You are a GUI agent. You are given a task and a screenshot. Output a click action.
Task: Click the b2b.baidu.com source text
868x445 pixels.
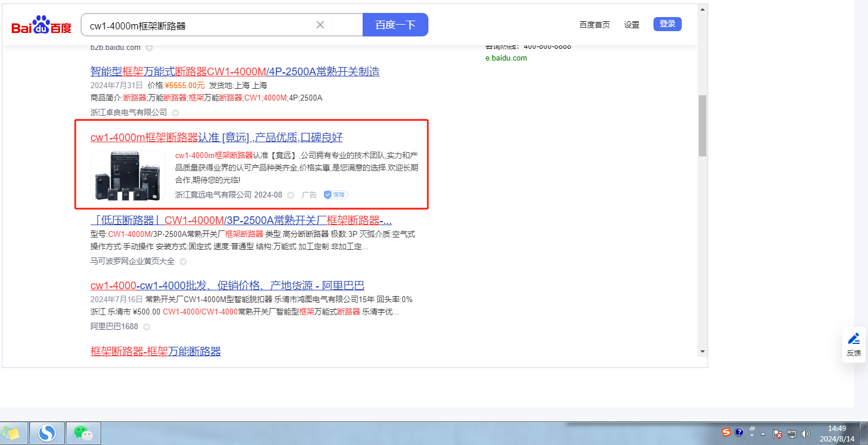(116, 48)
